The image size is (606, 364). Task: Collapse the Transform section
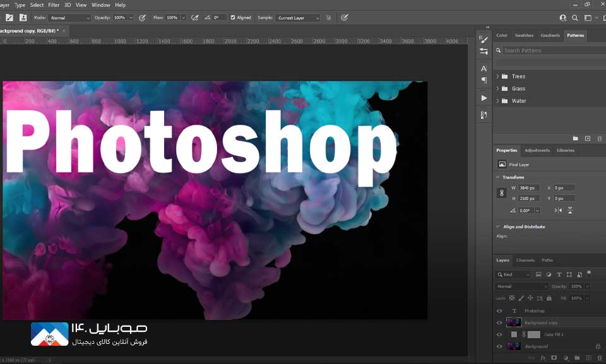[498, 177]
